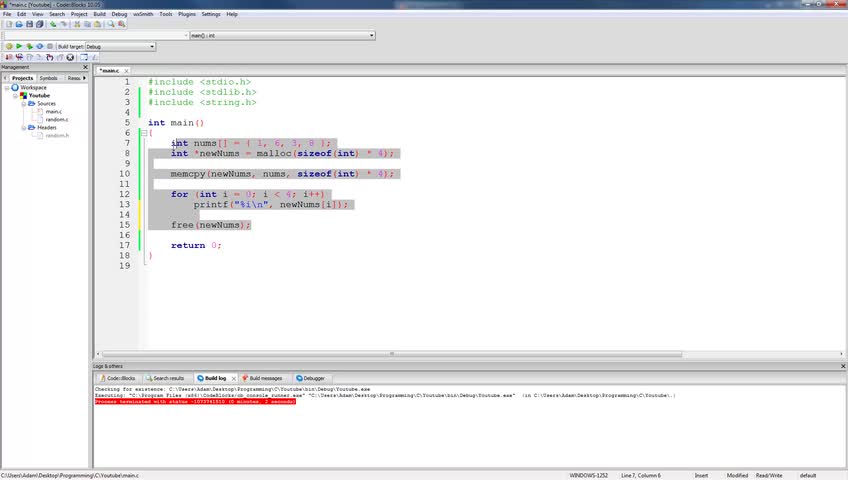Collapse the code fold at line 6

tap(144, 133)
